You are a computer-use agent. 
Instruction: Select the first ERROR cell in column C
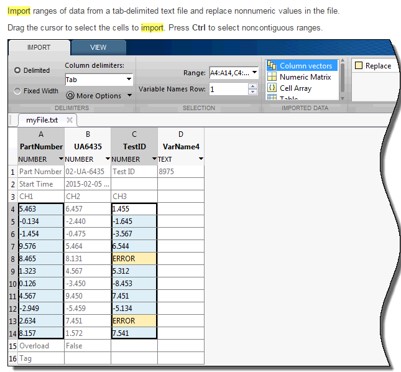[x=134, y=259]
